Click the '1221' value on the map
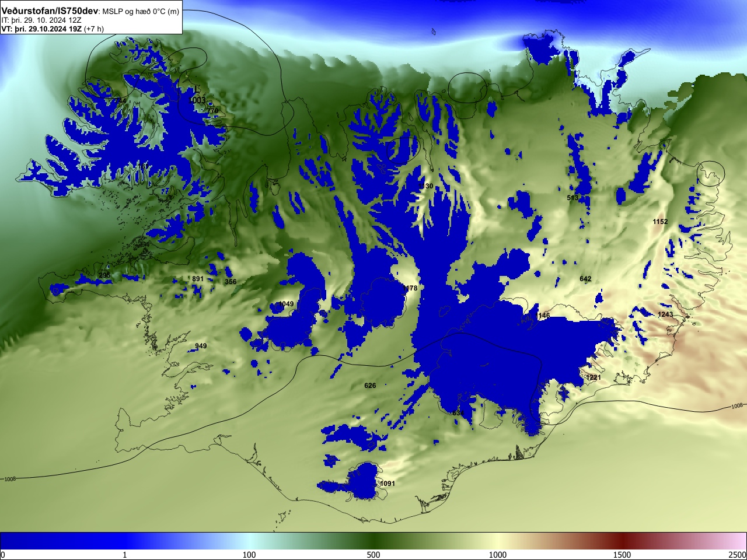The height and width of the screenshot is (560, 747). pyautogui.click(x=594, y=377)
